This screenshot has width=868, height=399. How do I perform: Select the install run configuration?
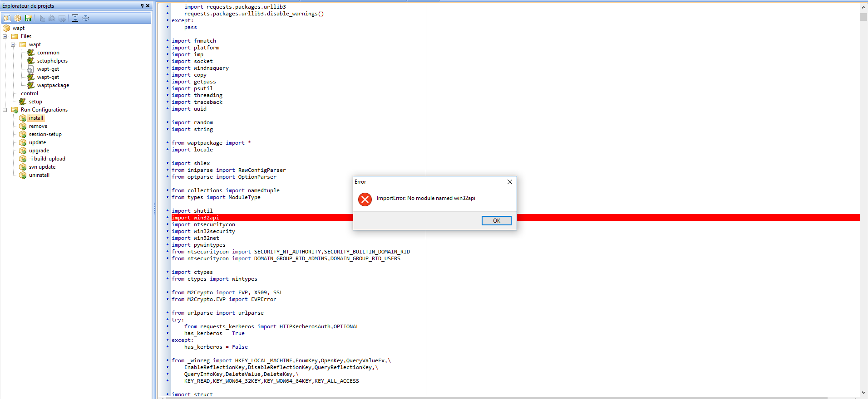coord(36,118)
